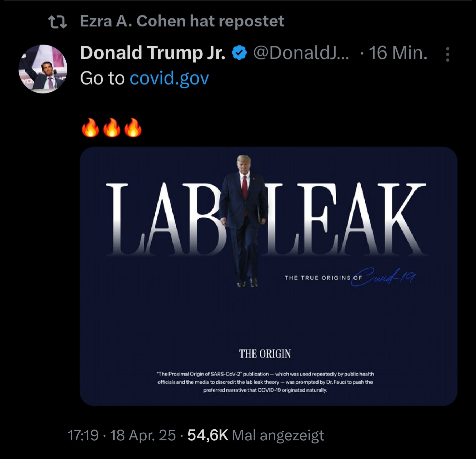The height and width of the screenshot is (459, 476).
Task: Click the middle fire emoji
Action: tap(112, 128)
